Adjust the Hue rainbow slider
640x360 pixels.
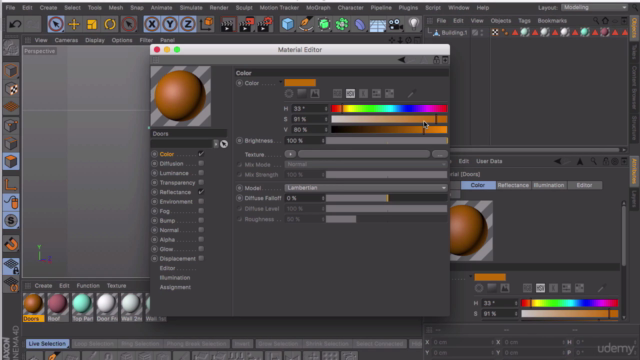389,109
